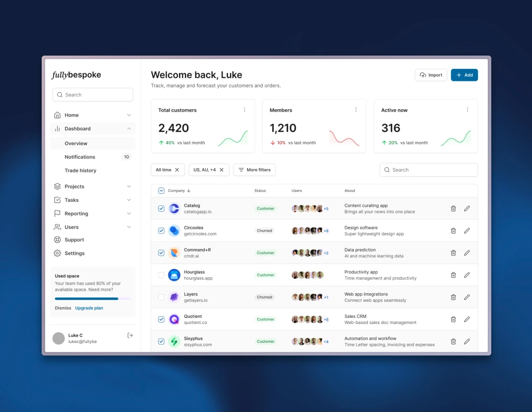
Task: Open Settings from the sidebar
Action: coord(93,253)
